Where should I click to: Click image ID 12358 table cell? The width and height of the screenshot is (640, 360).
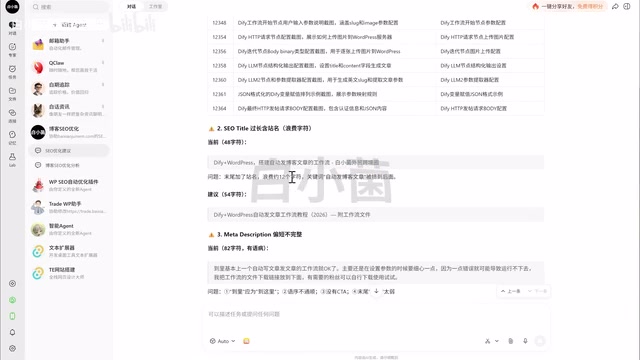click(219, 66)
